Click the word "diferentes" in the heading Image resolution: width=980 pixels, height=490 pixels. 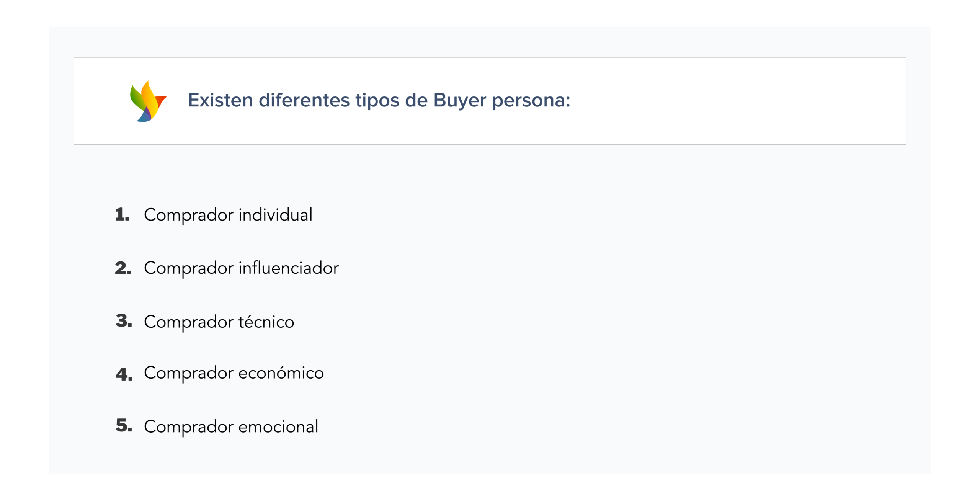[304, 100]
